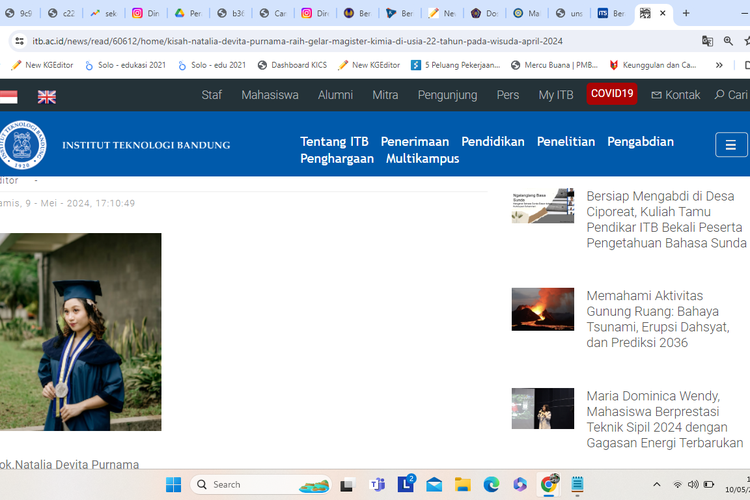Image resolution: width=750 pixels, height=500 pixels.
Task: Click the ITB logo emblem
Action: click(x=22, y=145)
